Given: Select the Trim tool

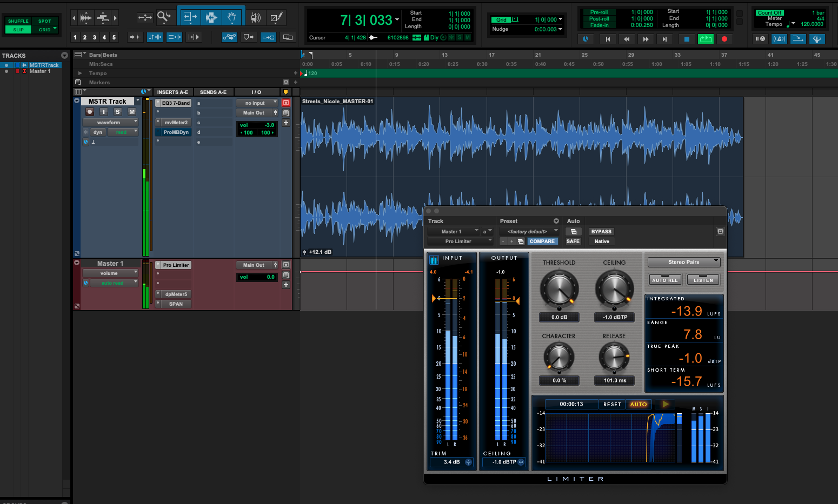Looking at the screenshot, I should [189, 17].
